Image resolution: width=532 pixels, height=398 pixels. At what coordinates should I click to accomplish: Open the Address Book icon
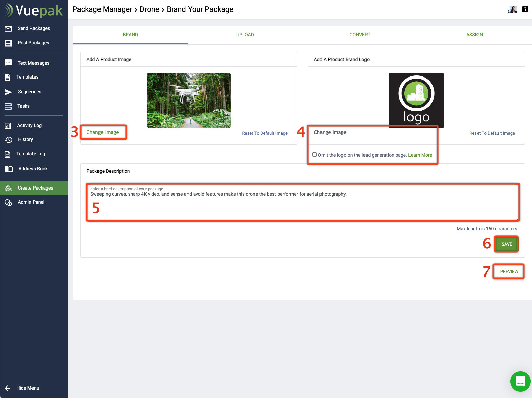(x=8, y=169)
